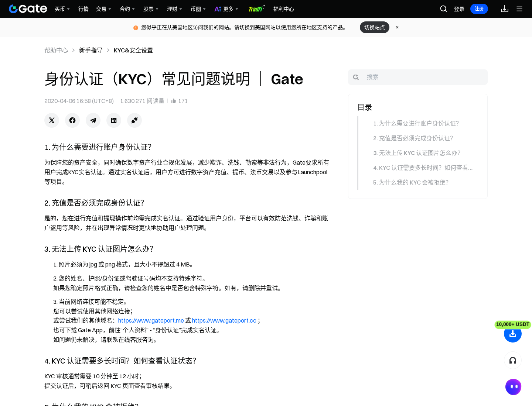Jump to 无法上传 KYC 认证图片怎么办 in 目录
The image size is (532, 406).
click(x=417, y=153)
